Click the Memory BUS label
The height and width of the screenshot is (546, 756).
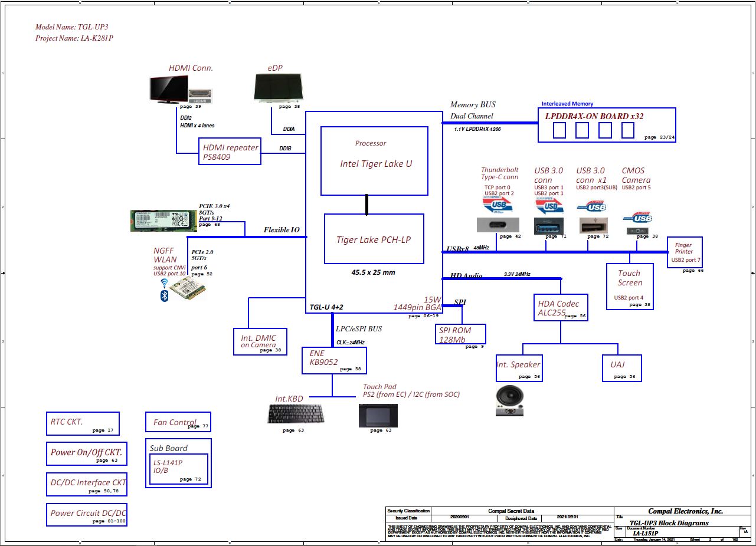pyautogui.click(x=473, y=104)
